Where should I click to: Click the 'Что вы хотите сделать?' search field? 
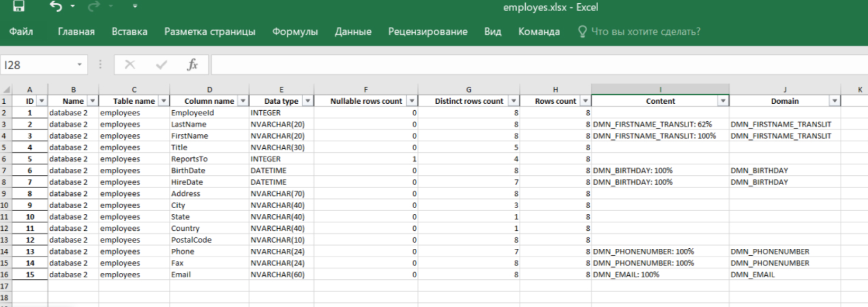coord(645,32)
